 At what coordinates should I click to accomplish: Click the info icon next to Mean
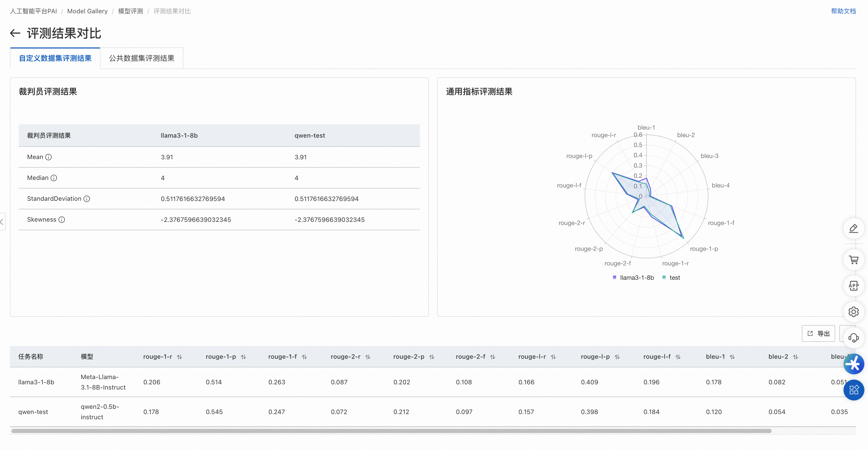(x=48, y=157)
